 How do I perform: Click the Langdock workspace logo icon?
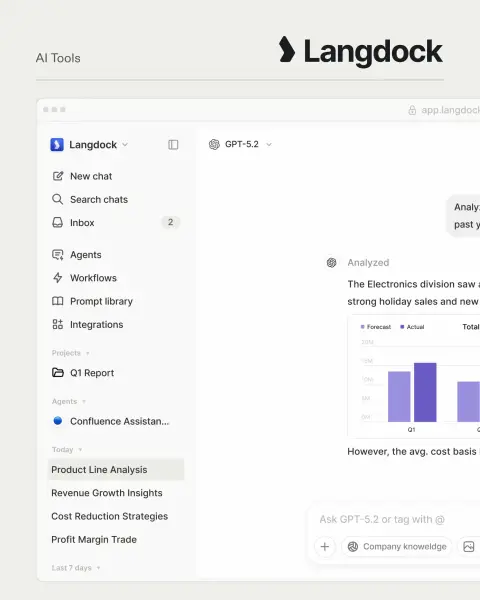tap(57, 145)
